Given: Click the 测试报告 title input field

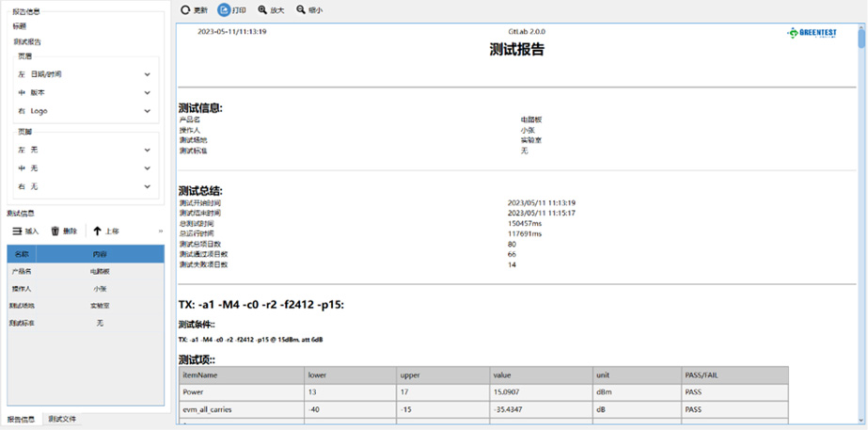Looking at the screenshot, I should [85, 42].
